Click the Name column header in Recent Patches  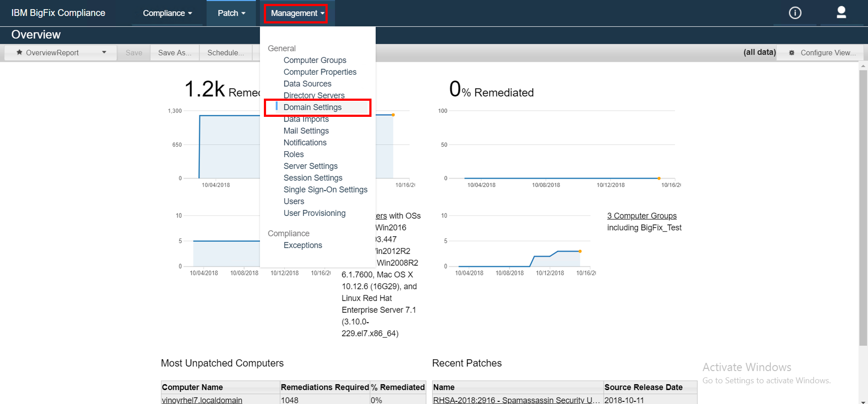(518, 387)
